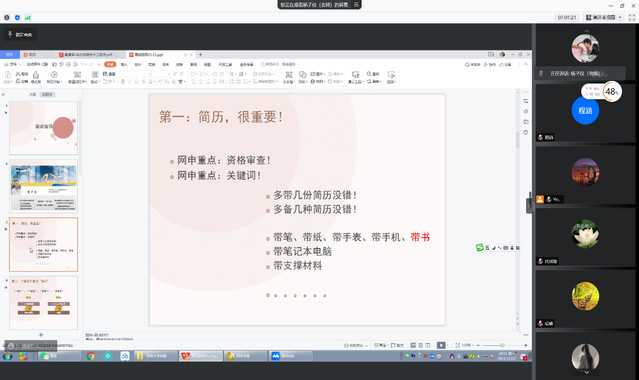Click the zoom slider in status bar
Image resolution: width=639 pixels, height=380 pixels.
502,345
